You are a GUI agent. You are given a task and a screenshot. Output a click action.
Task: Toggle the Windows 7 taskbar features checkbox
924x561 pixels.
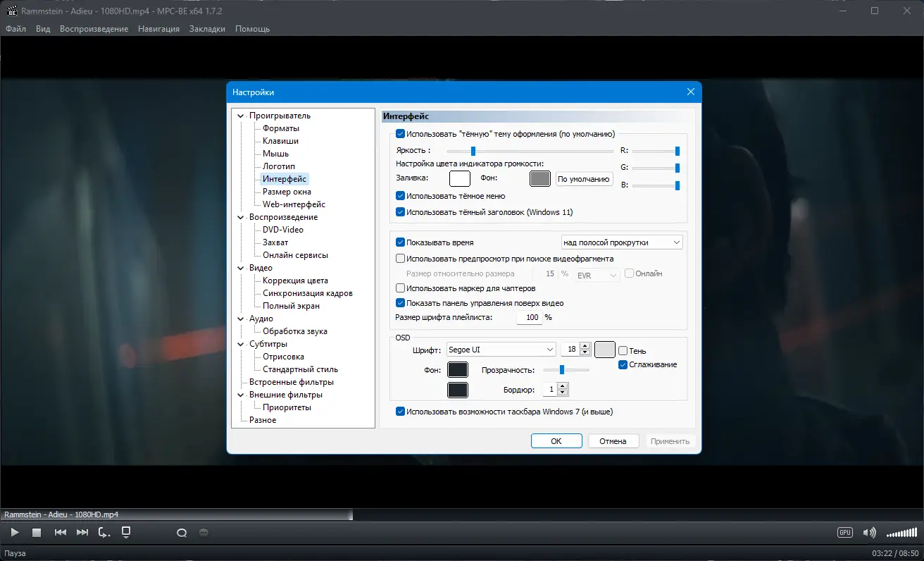[400, 412]
